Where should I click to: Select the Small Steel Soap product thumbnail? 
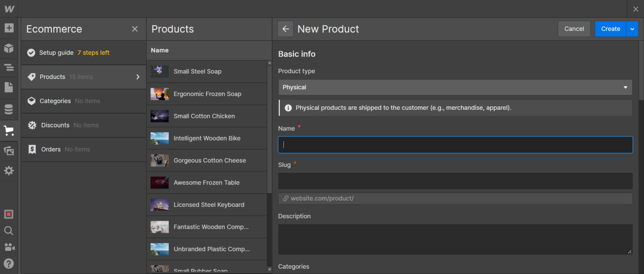159,71
